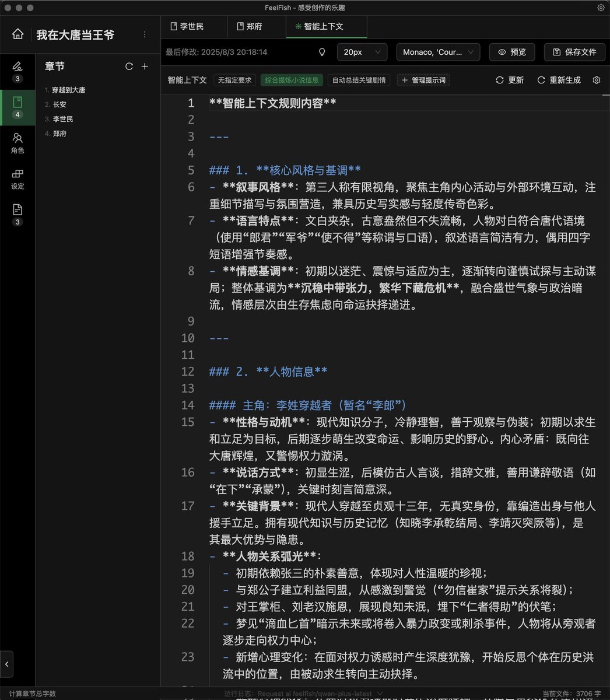The width and height of the screenshot is (610, 700).
Task: Click the 当前文件: 3706 字 status
Action: point(572,694)
